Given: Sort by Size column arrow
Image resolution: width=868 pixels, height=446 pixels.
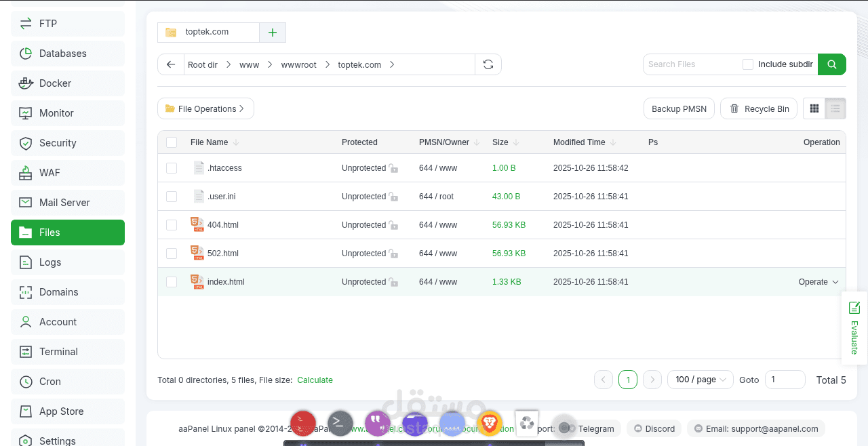Looking at the screenshot, I should [x=516, y=142].
